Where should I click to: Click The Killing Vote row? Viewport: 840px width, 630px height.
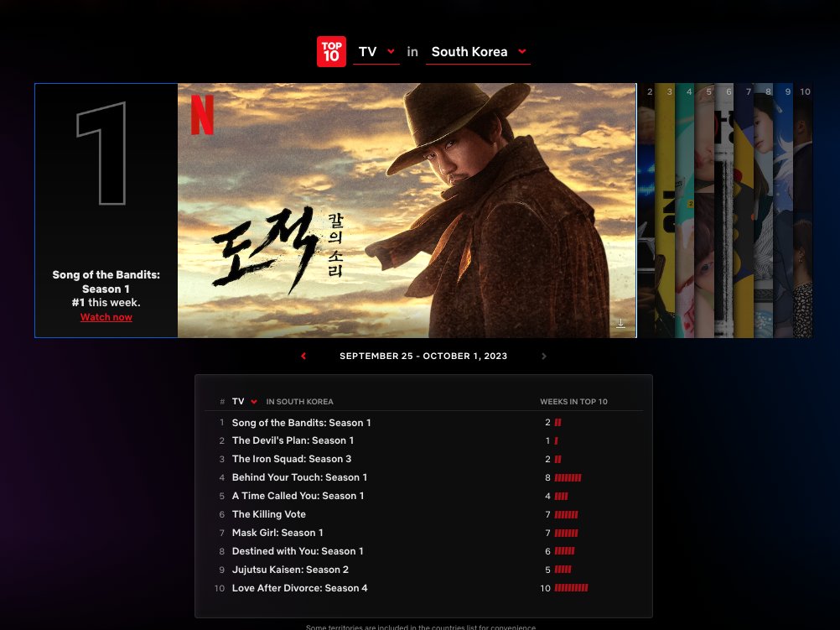pos(423,514)
